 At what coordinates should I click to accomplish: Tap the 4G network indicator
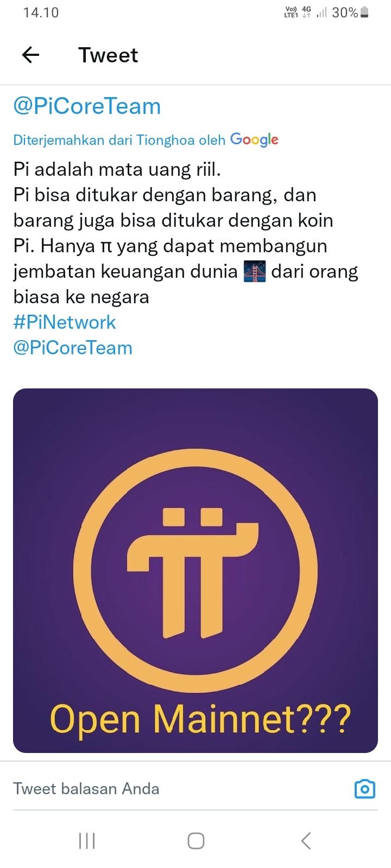tap(306, 12)
